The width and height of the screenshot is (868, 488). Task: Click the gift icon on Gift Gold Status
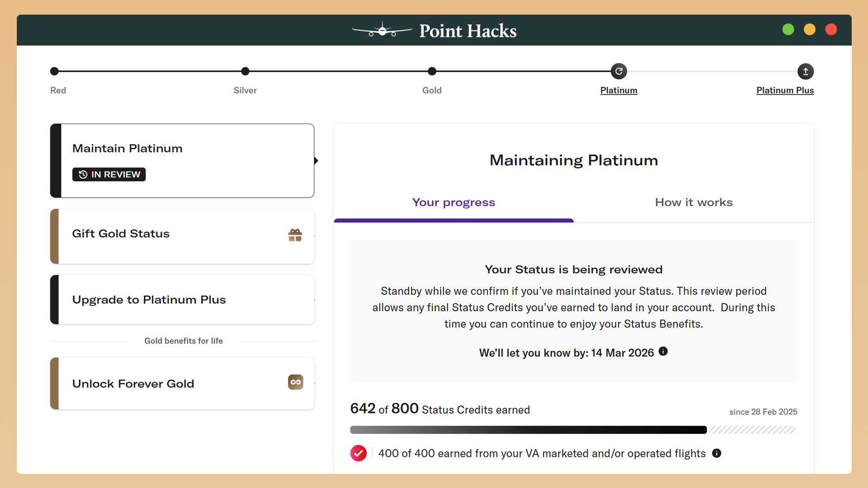(295, 235)
